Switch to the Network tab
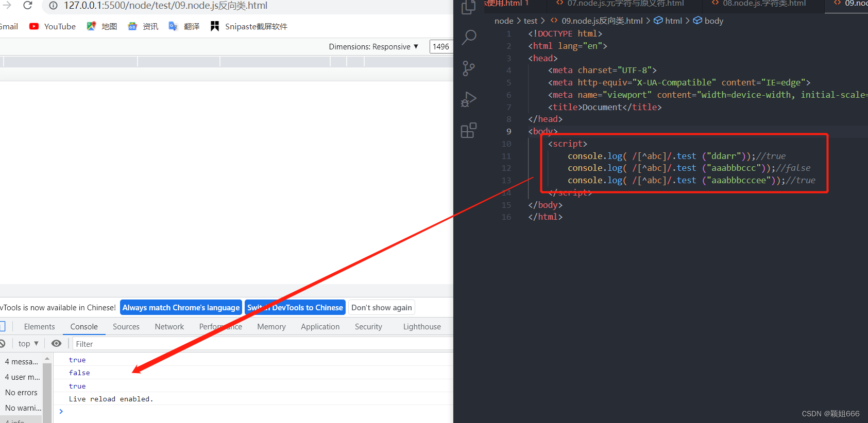The height and width of the screenshot is (423, 868). (169, 327)
